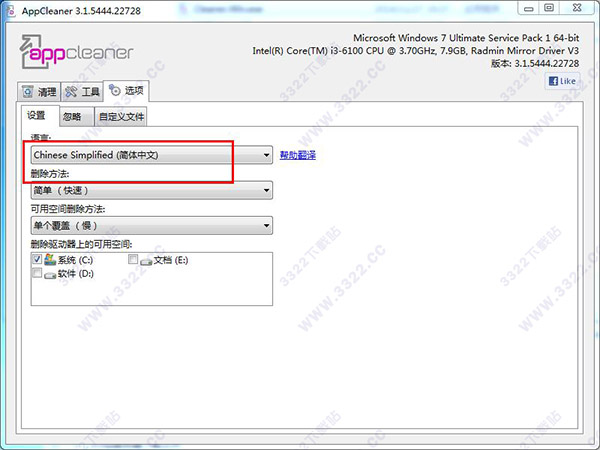Open the 清理 tab

pos(39,92)
